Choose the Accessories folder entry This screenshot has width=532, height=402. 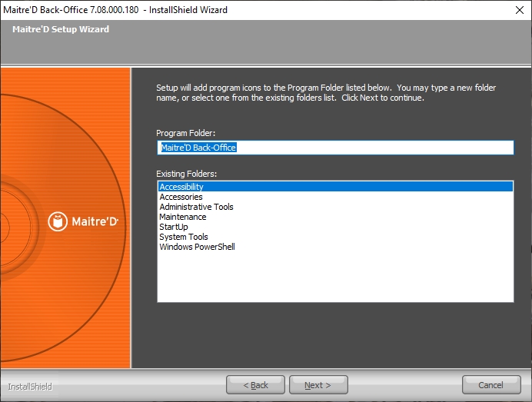point(181,197)
